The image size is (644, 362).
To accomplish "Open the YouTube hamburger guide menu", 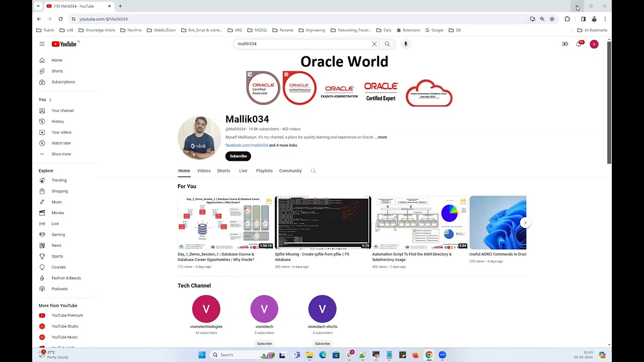I will pos(42,44).
